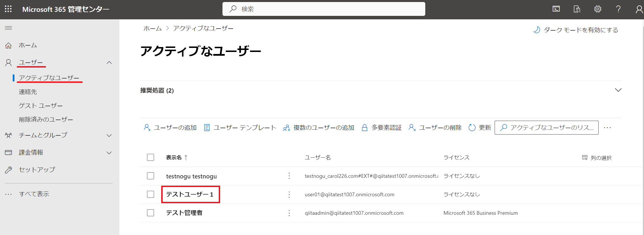Click ユーザー テンプレート button
Viewport: 644px width, 235px height.
coord(240,128)
